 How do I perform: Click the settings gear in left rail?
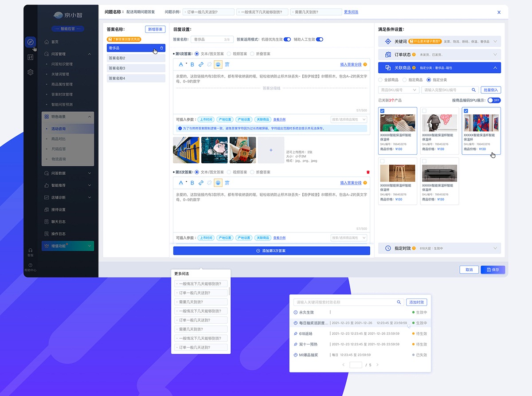(x=30, y=72)
